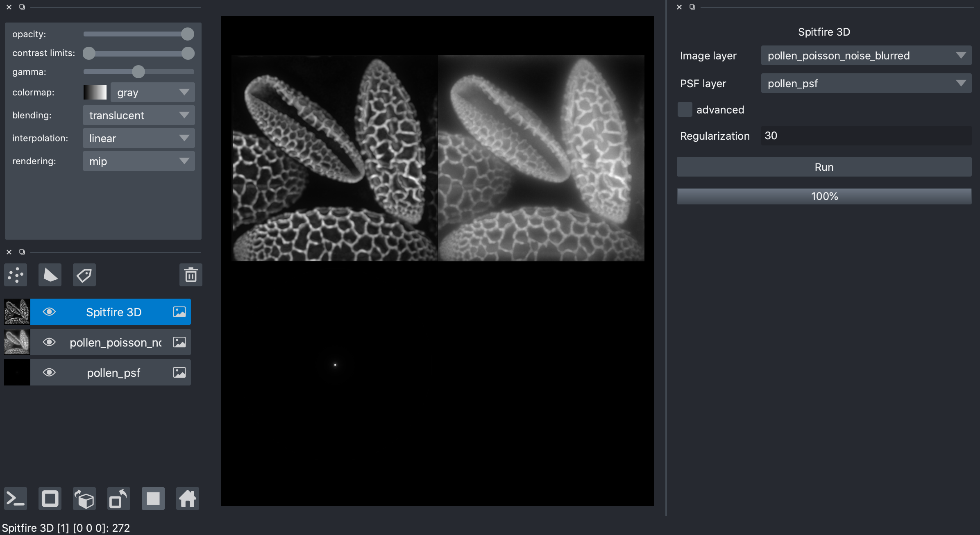Toggle 2D/3D view square icon
The height and width of the screenshot is (535, 980).
point(50,499)
